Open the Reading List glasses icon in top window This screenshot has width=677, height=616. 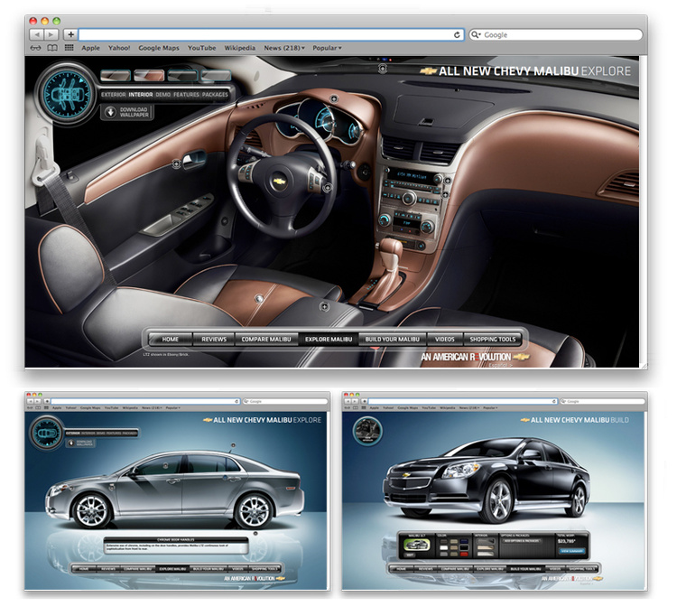(36, 48)
